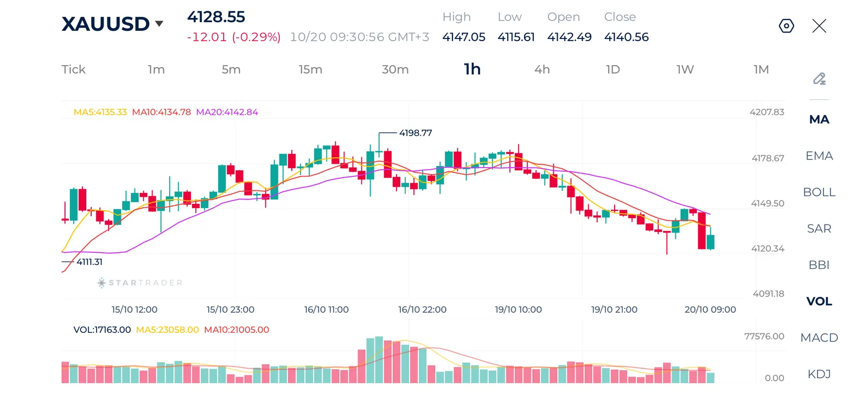This screenshot has width=868, height=399.
Task: Switch to the 30m timeframe
Action: coord(395,69)
